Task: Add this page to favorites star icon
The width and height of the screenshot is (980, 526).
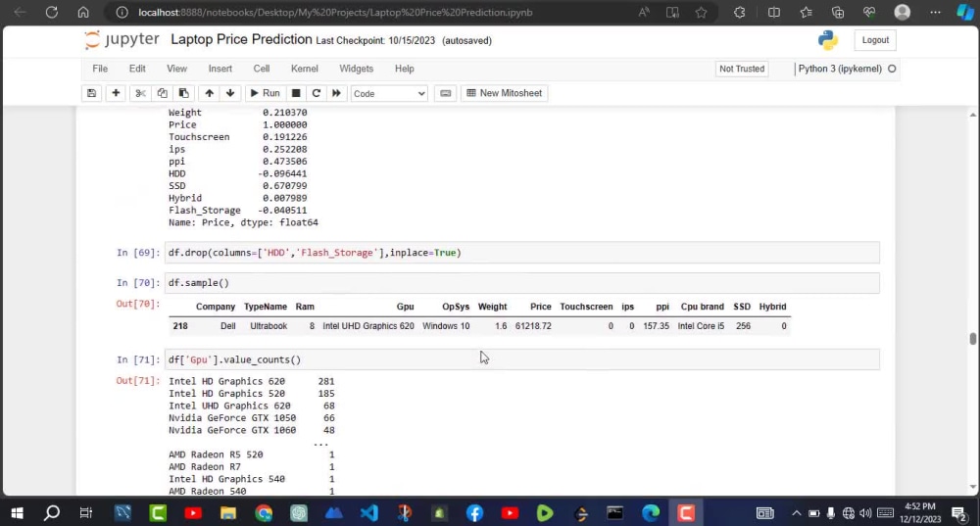Action: [x=702, y=12]
